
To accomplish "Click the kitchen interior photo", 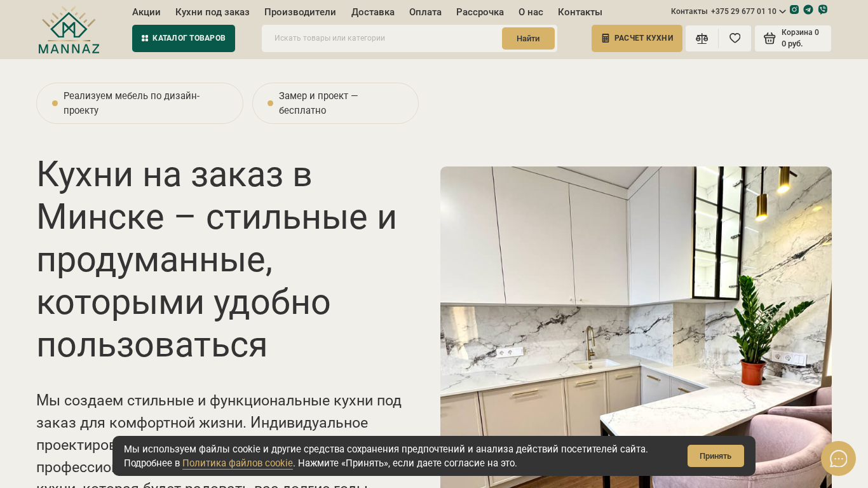I will pyautogui.click(x=636, y=327).
